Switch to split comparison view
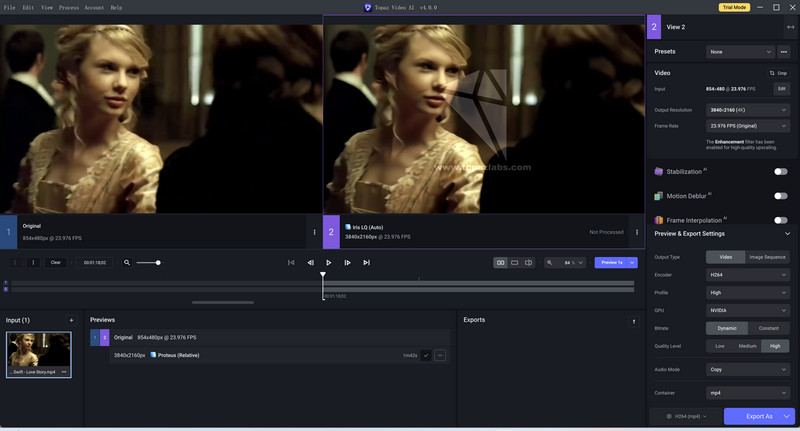Screen dimensions: 800x431 [529, 263]
